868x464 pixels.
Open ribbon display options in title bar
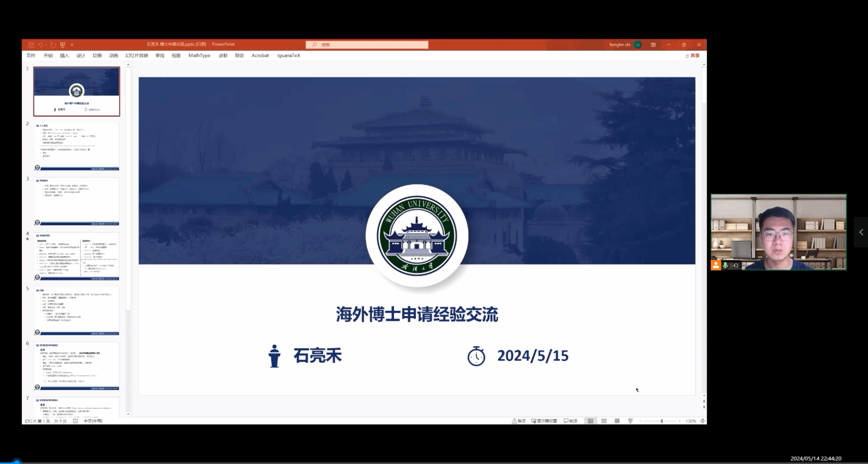(653, 45)
